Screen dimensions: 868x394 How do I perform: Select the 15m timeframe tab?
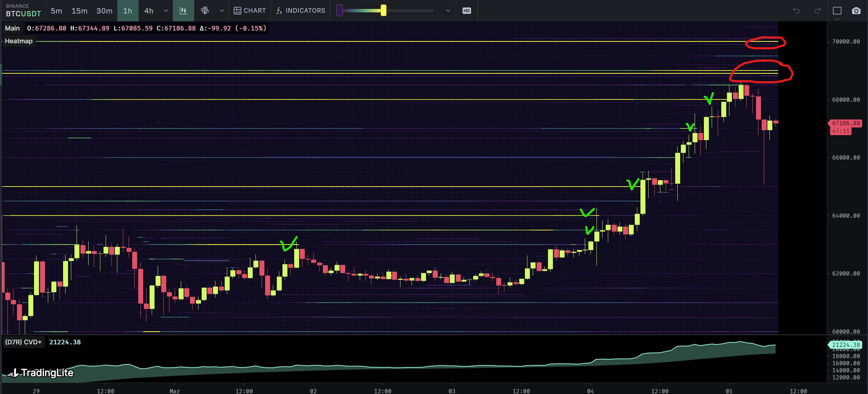79,11
